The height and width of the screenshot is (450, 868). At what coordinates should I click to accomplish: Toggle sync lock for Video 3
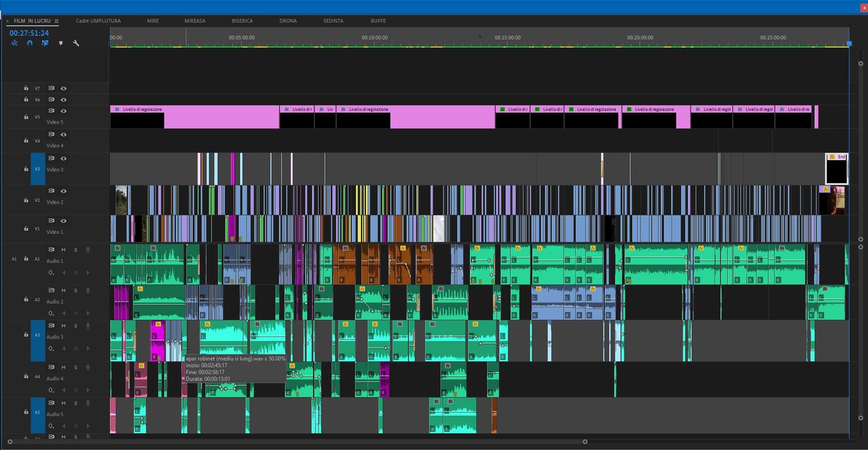(x=51, y=158)
